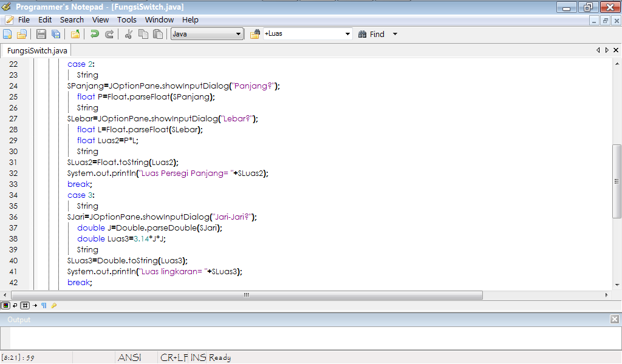Select the FungsiSwitch.java tab
This screenshot has width=622, height=364.
click(x=36, y=51)
